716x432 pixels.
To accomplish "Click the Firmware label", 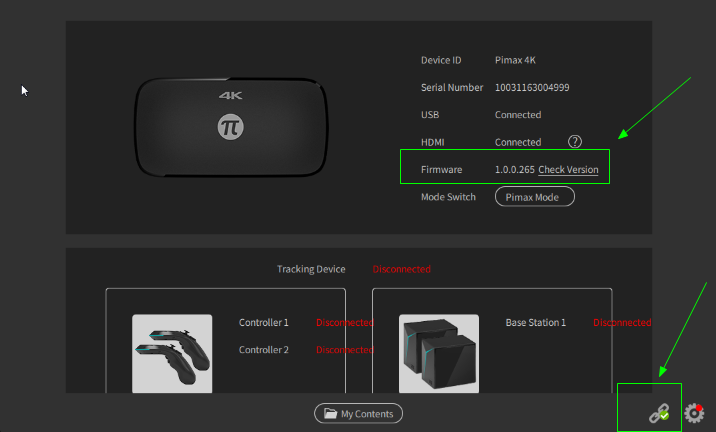I will [x=442, y=169].
